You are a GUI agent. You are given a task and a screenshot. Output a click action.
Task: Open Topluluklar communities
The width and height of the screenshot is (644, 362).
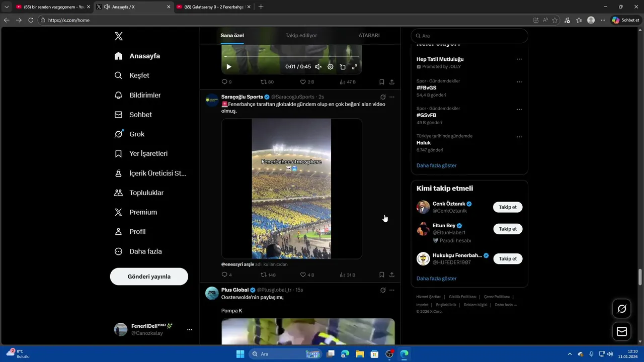pos(139,193)
